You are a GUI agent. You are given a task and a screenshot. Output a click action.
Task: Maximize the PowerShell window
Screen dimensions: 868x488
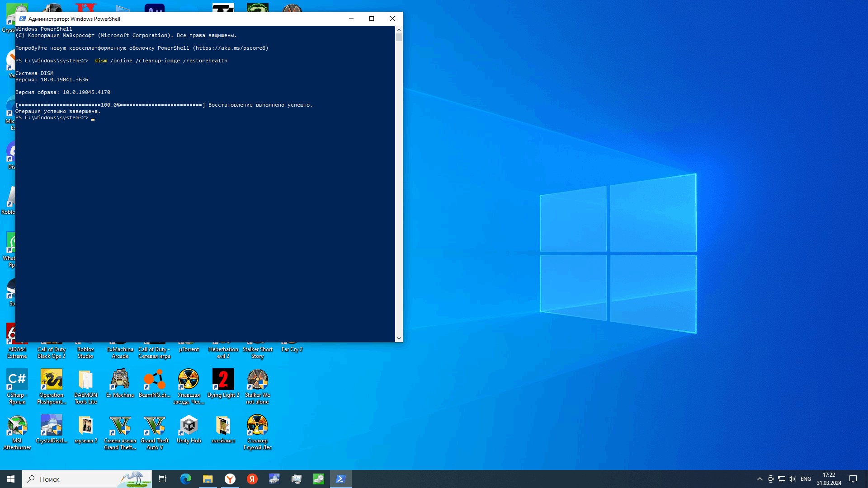pos(372,19)
